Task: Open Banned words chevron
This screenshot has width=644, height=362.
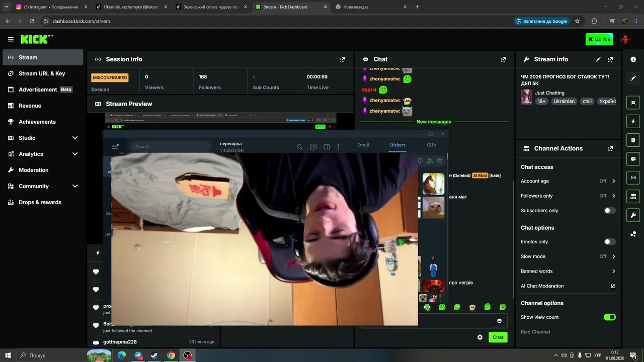Action: point(613,271)
